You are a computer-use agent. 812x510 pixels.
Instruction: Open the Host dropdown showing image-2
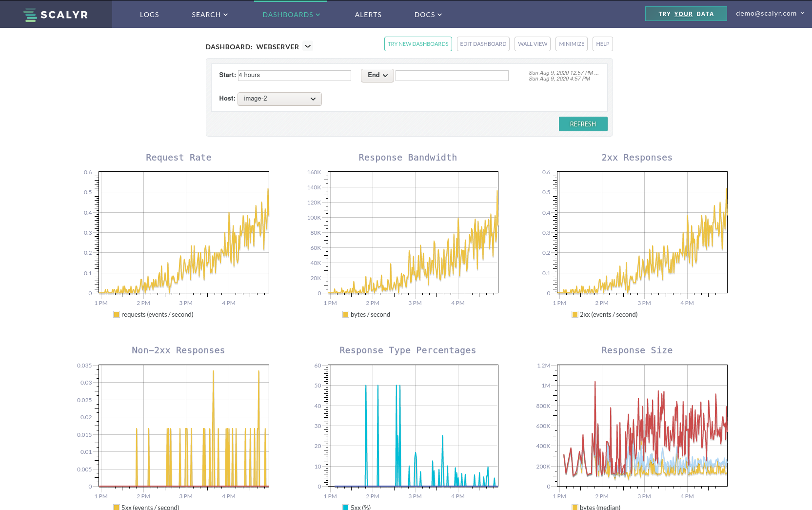[279, 99]
